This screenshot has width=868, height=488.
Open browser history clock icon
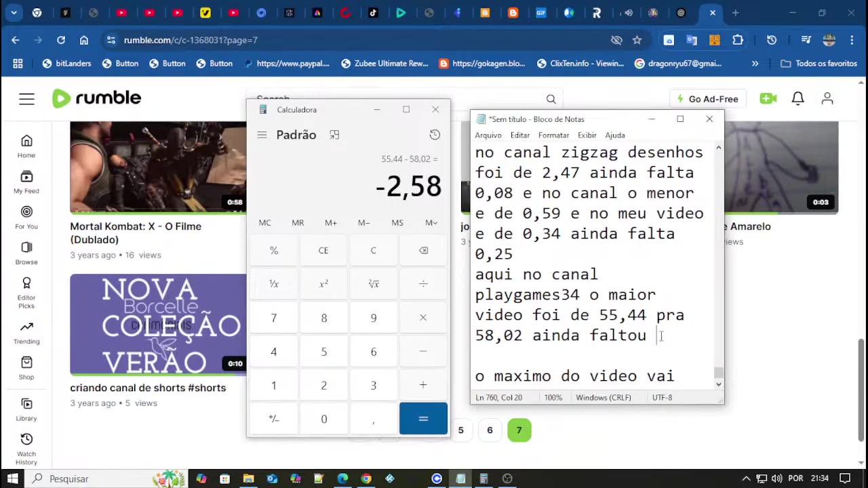click(772, 40)
